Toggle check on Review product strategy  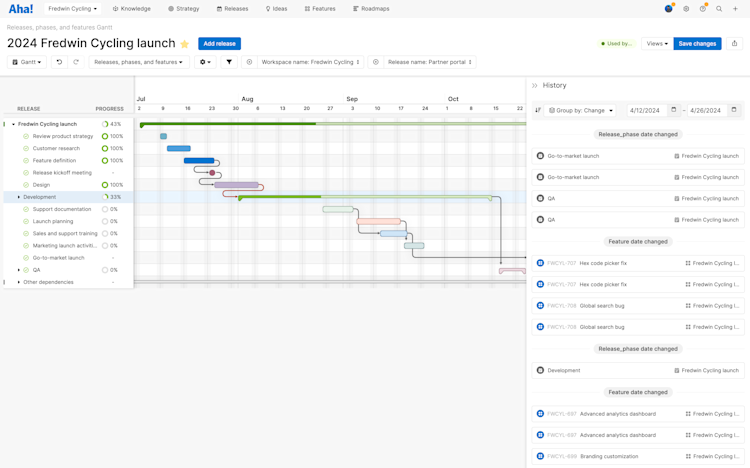(26, 136)
